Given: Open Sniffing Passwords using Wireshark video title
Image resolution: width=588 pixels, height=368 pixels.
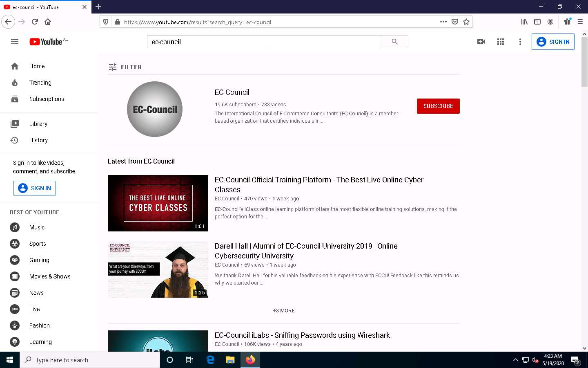Looking at the screenshot, I should point(302,335).
